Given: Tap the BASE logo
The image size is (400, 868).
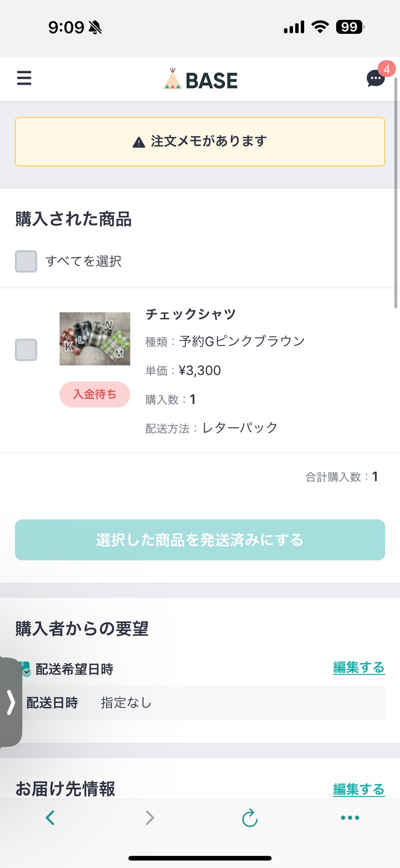Looking at the screenshot, I should 200,79.
